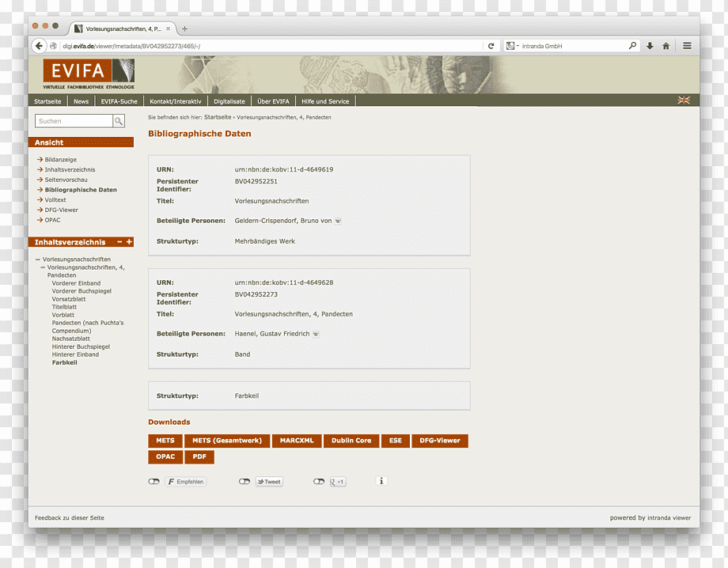Click the search magnifier icon beside Suchen

[119, 121]
